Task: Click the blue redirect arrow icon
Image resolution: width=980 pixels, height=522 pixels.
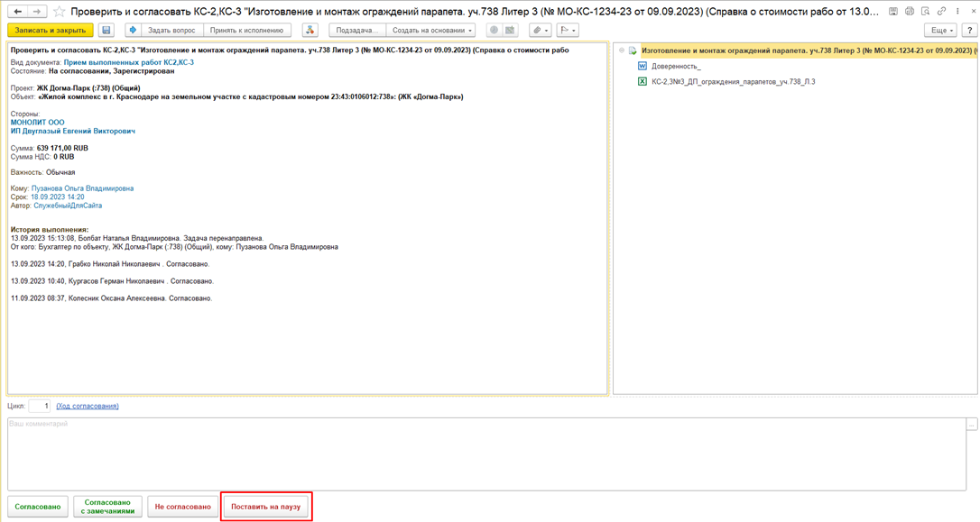Action: [133, 31]
